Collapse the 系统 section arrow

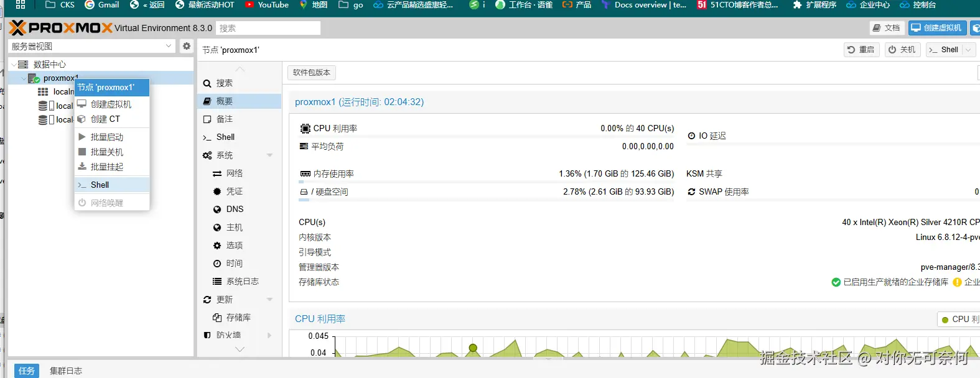click(270, 155)
